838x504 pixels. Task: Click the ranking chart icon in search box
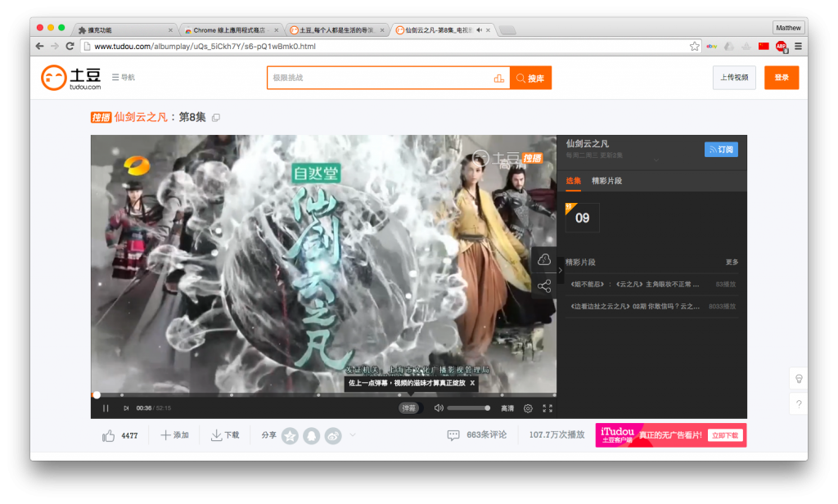(498, 78)
